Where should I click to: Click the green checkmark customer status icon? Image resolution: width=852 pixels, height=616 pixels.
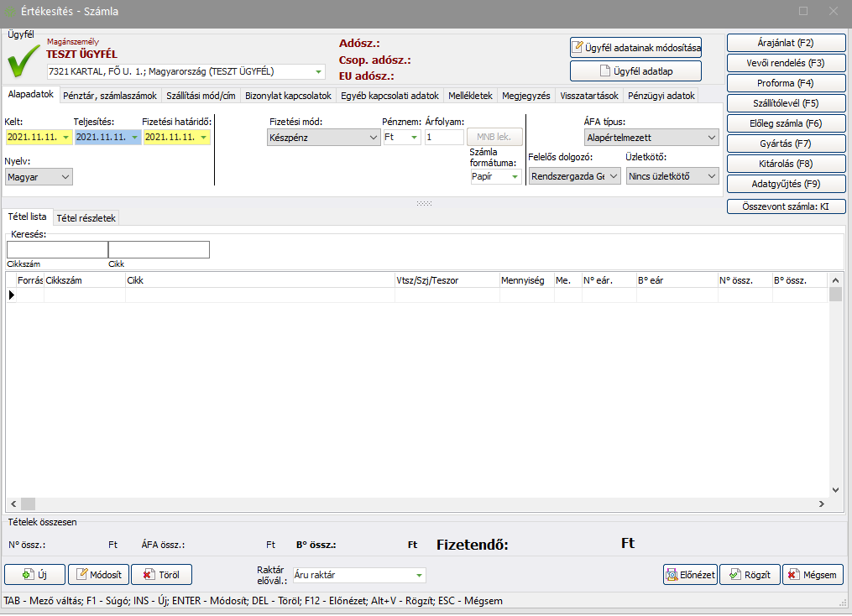tap(24, 60)
